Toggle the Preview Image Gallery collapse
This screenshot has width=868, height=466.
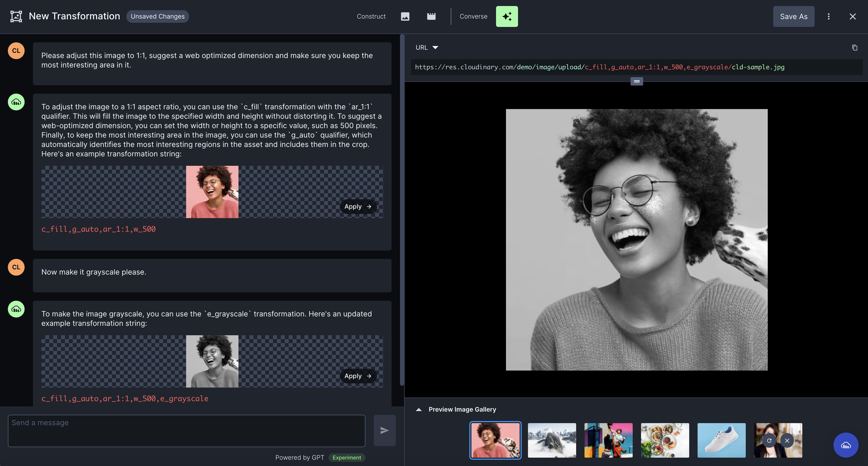point(420,409)
